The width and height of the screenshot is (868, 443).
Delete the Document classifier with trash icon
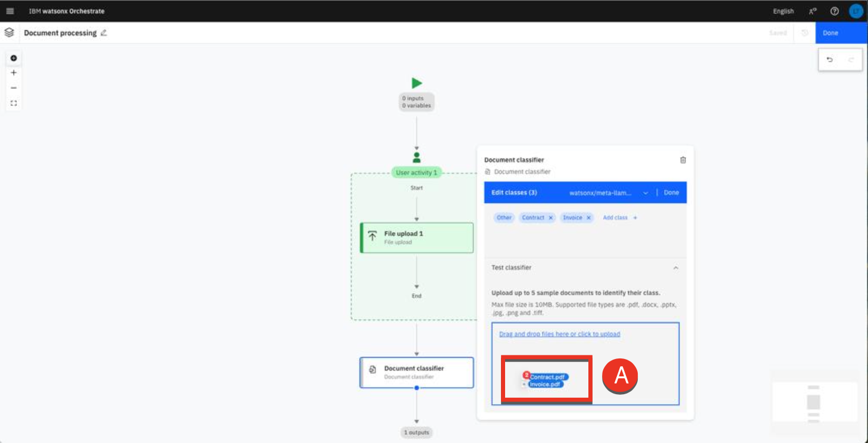coord(683,160)
